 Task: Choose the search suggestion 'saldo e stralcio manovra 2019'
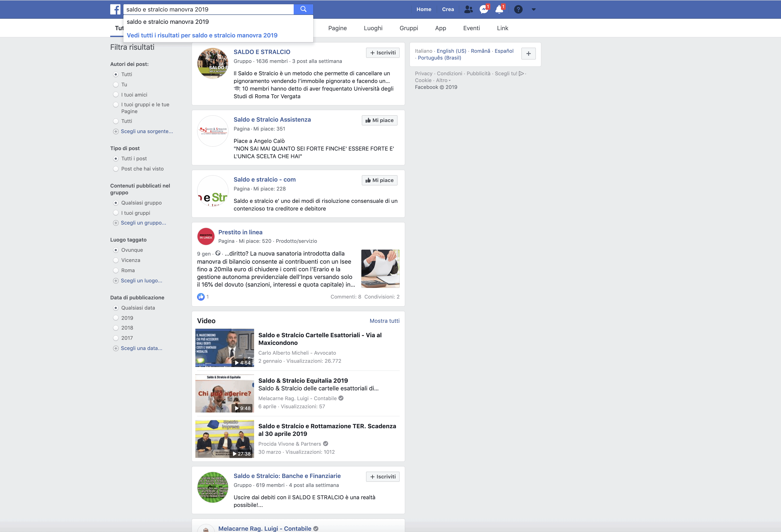click(x=218, y=22)
